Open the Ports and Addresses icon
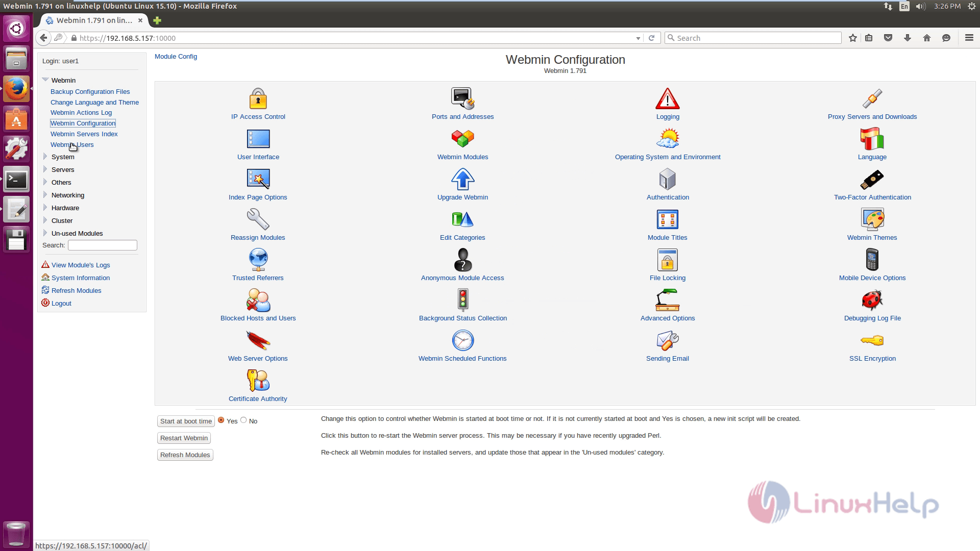The height and width of the screenshot is (551, 980). [462, 98]
